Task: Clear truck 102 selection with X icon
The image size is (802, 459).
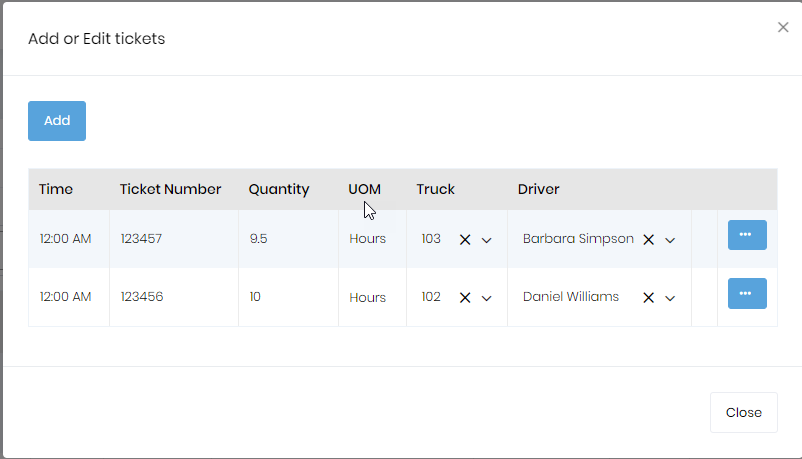Action: pyautogui.click(x=465, y=298)
